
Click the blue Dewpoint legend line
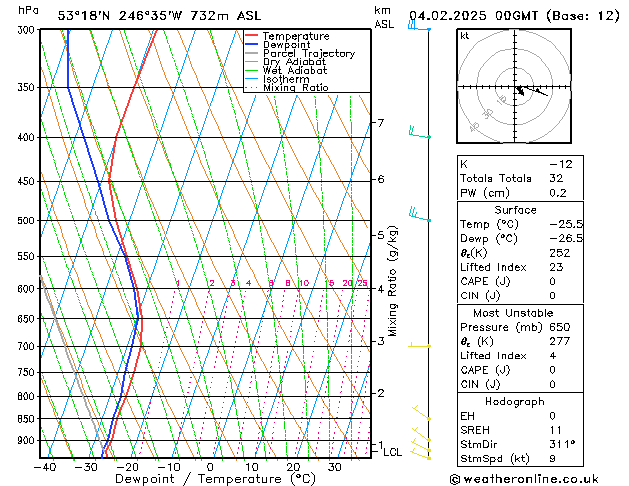pyautogui.click(x=251, y=44)
